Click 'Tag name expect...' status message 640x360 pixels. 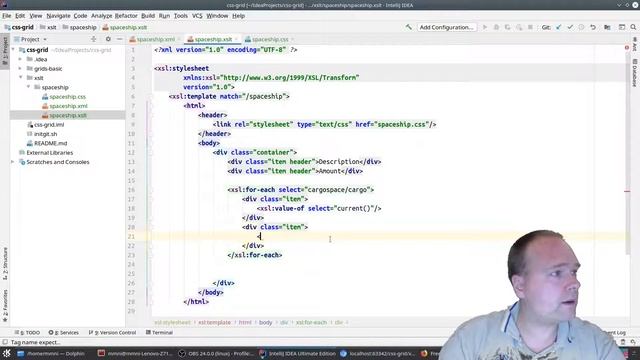[35, 342]
